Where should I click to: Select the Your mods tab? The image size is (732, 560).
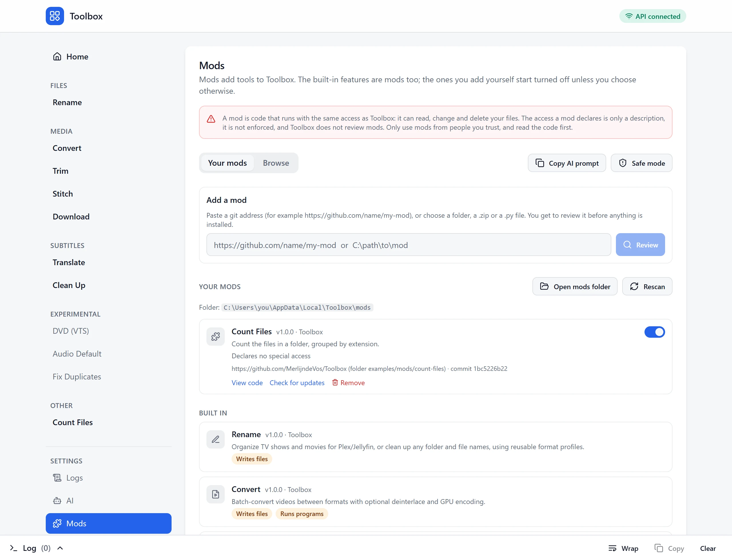[228, 163]
